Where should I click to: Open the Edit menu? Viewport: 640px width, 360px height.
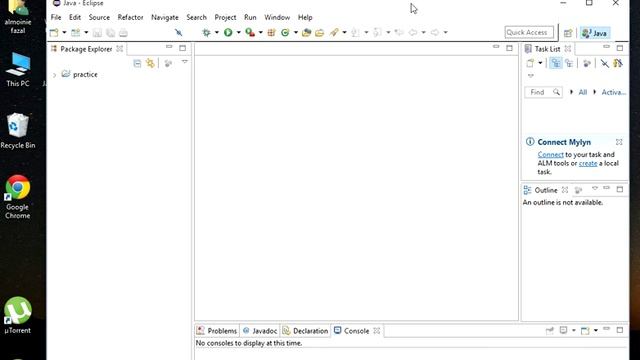[x=75, y=17]
